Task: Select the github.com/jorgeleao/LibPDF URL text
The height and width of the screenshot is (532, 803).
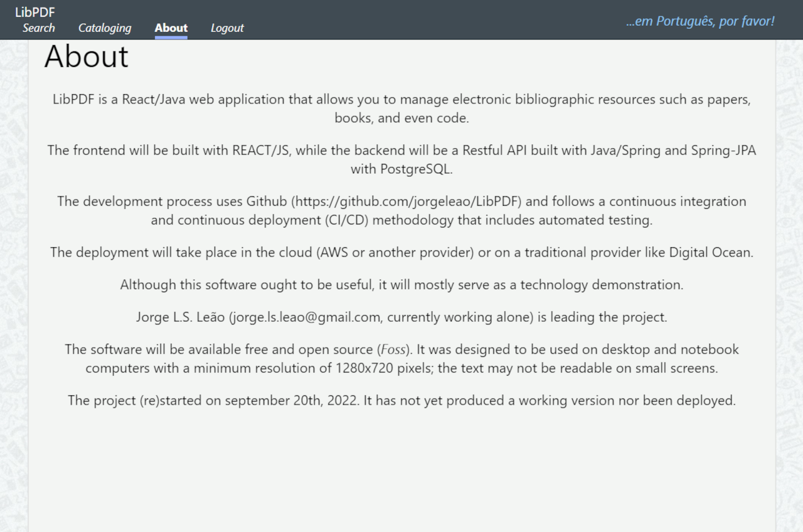Action: [405, 201]
